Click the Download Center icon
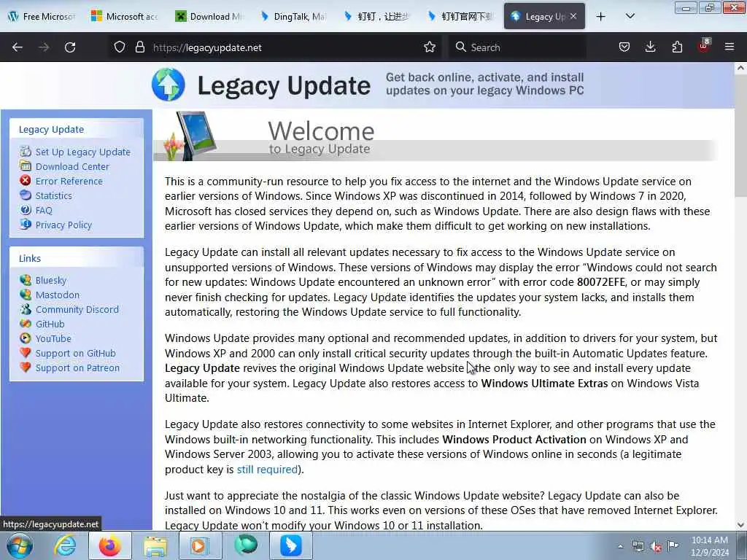Screen dimensions: 747x560 (x=26, y=166)
